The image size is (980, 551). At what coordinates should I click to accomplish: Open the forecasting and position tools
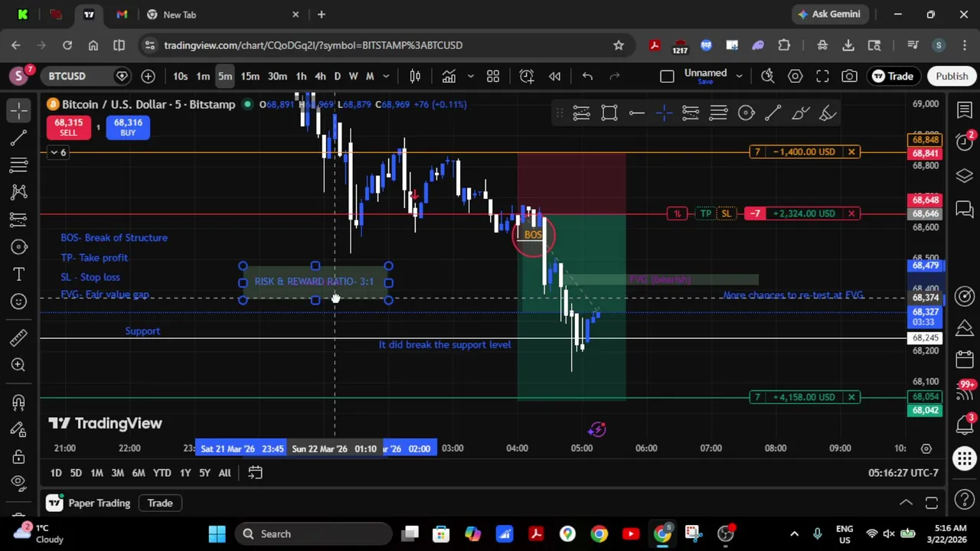click(19, 220)
